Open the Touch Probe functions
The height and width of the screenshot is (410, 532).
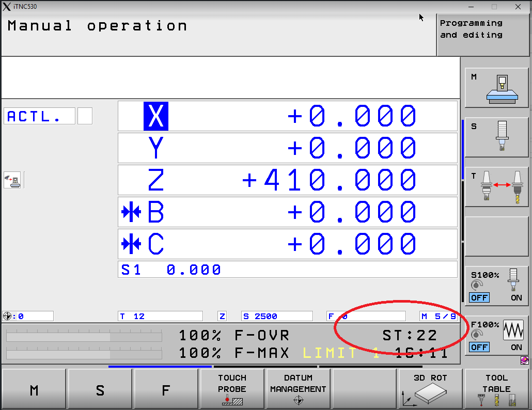click(x=232, y=388)
